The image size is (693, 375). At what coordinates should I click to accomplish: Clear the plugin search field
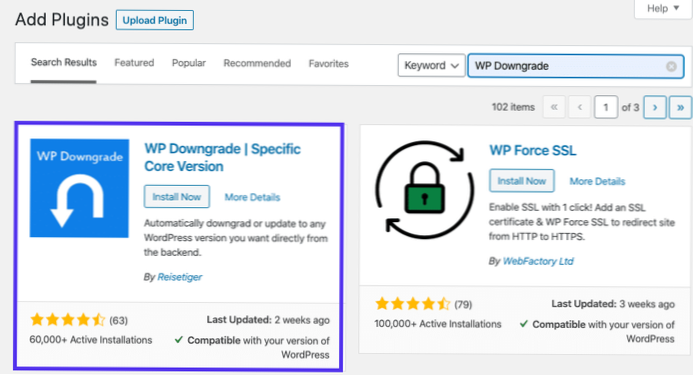click(671, 66)
